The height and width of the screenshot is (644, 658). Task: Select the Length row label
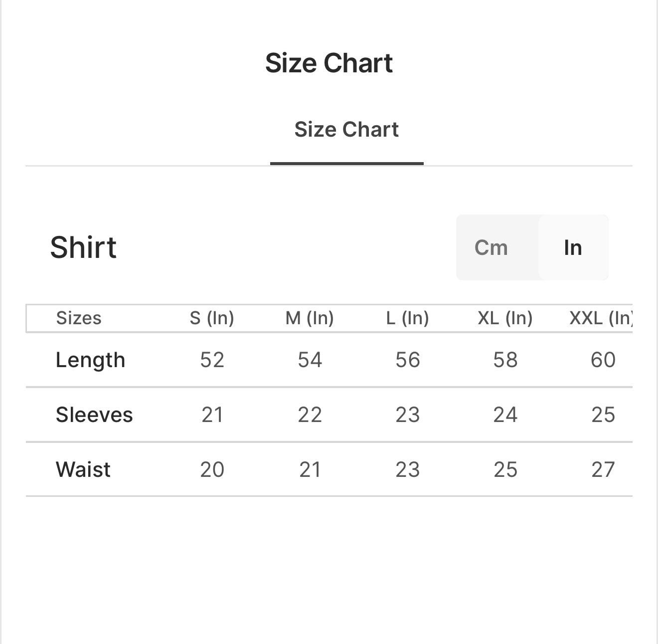[91, 360]
